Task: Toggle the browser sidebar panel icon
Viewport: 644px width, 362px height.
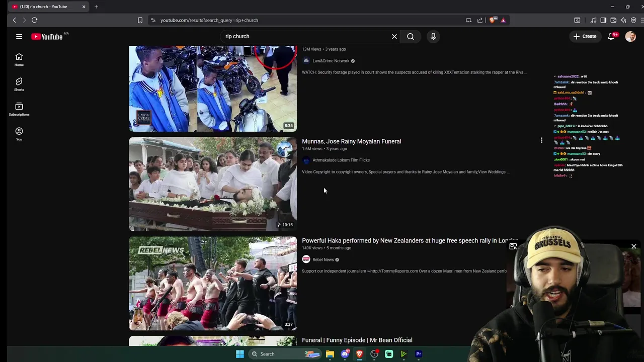Action: pyautogui.click(x=603, y=20)
